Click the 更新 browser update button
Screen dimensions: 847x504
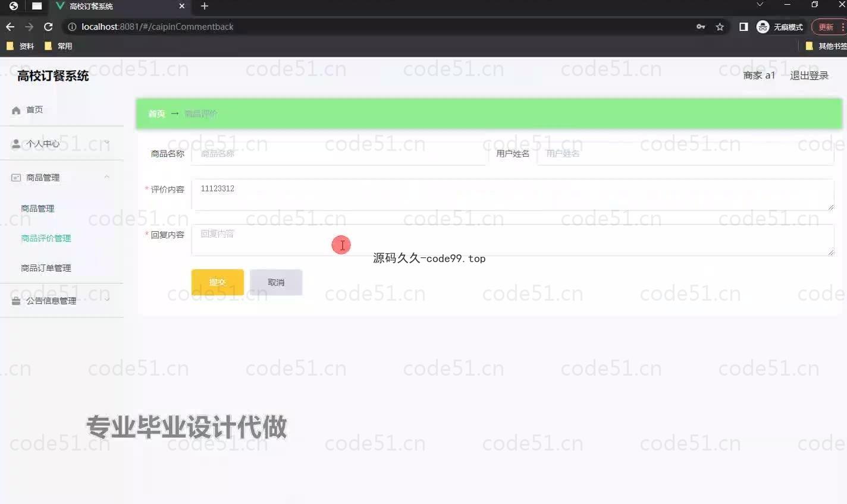point(827,27)
